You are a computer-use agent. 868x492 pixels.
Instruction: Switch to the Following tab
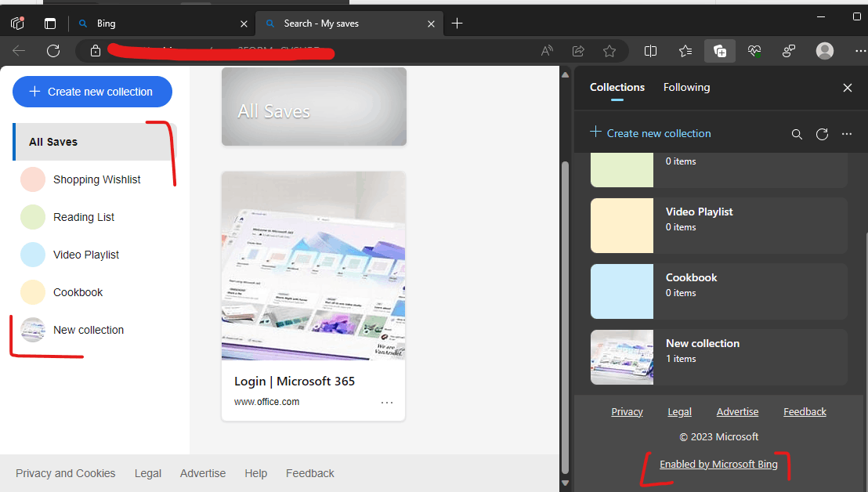(x=686, y=87)
